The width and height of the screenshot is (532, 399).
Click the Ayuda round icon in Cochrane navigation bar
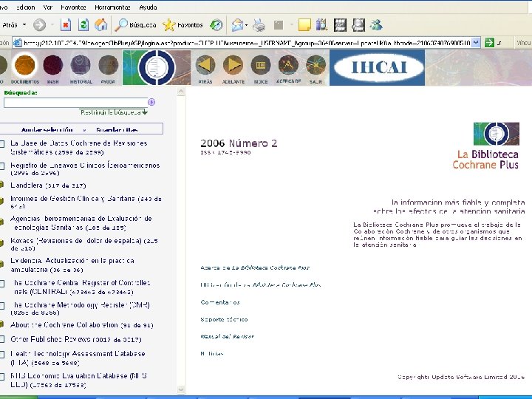(108, 65)
